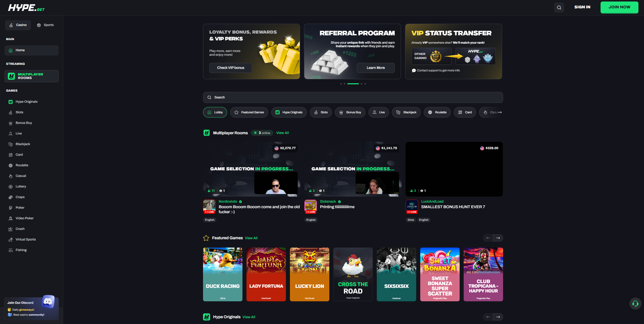Click the Crash icon in the sidebar

11,229
